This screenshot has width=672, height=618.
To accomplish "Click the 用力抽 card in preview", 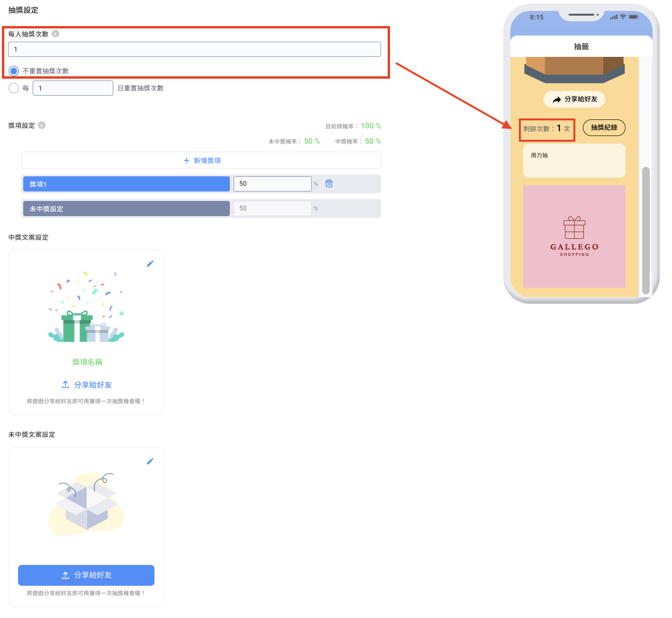I will pos(574,161).
